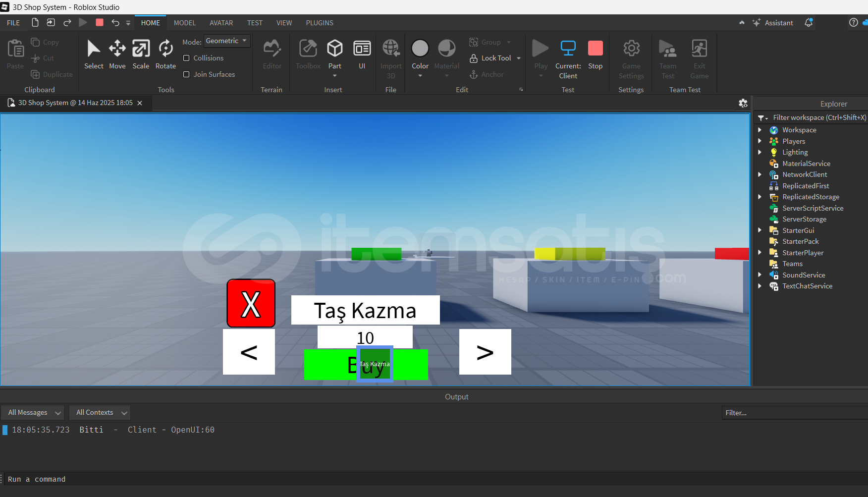Open the viewport settings gear icon
This screenshot has width=868, height=497.
(743, 103)
